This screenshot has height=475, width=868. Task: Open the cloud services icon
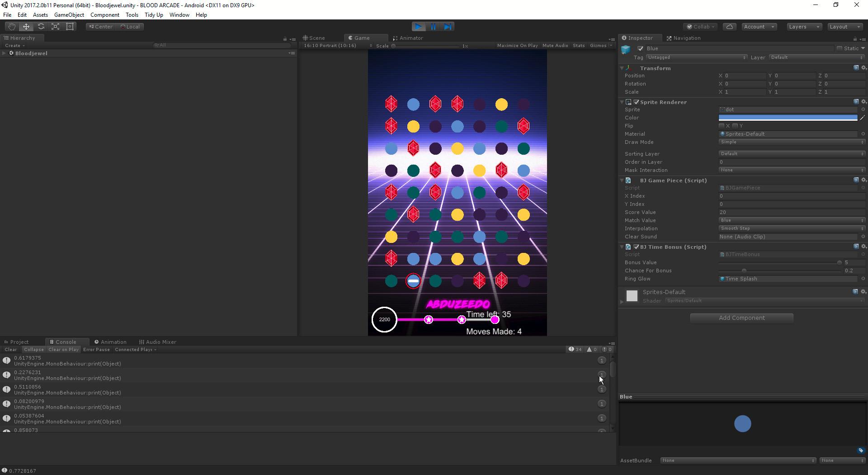tap(730, 27)
